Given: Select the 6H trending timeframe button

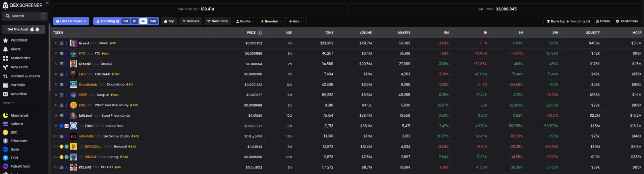Looking at the screenshot, I should tap(143, 21).
